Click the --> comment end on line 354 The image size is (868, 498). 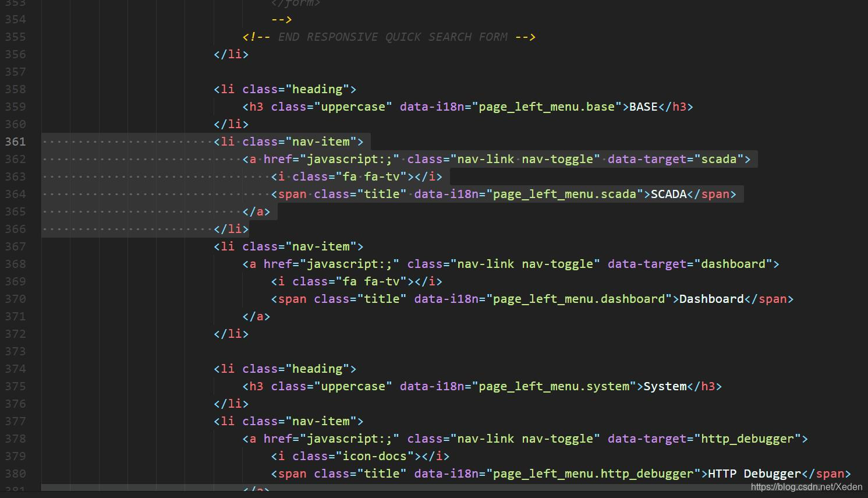[x=282, y=19]
